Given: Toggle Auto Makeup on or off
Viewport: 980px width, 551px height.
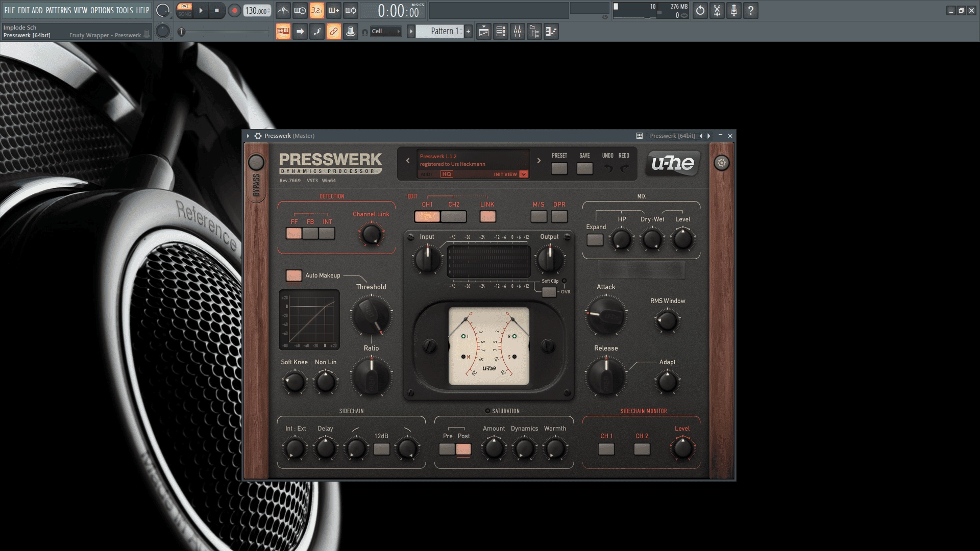Looking at the screenshot, I should point(294,275).
